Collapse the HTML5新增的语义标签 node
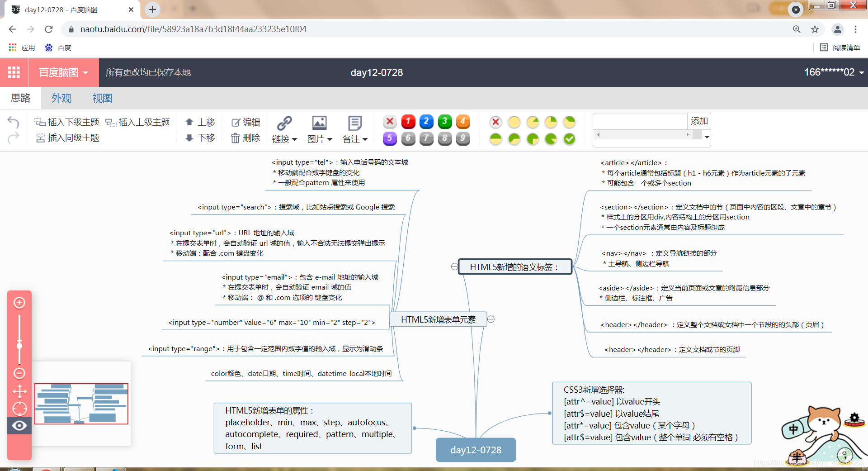 point(454,267)
